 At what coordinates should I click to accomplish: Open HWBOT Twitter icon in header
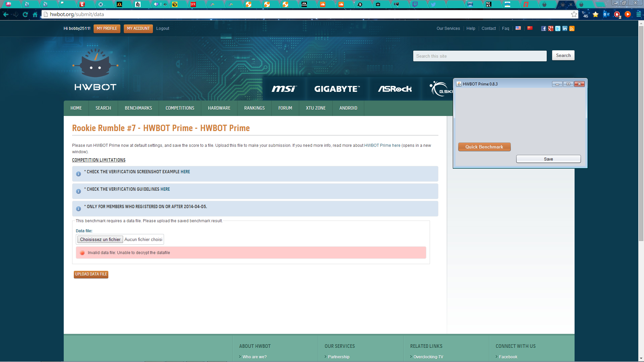tap(558, 28)
